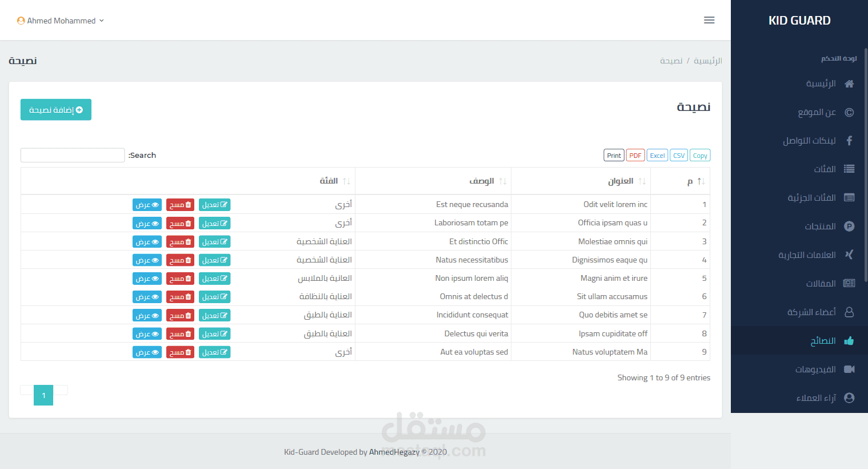
Task: Click the copyright icon beside عن الموقع
Action: (x=849, y=112)
